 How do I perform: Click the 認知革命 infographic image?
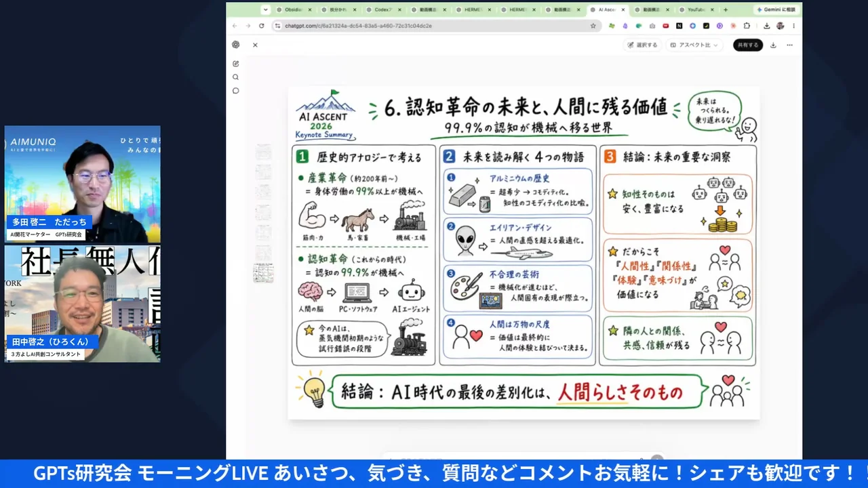click(x=524, y=253)
